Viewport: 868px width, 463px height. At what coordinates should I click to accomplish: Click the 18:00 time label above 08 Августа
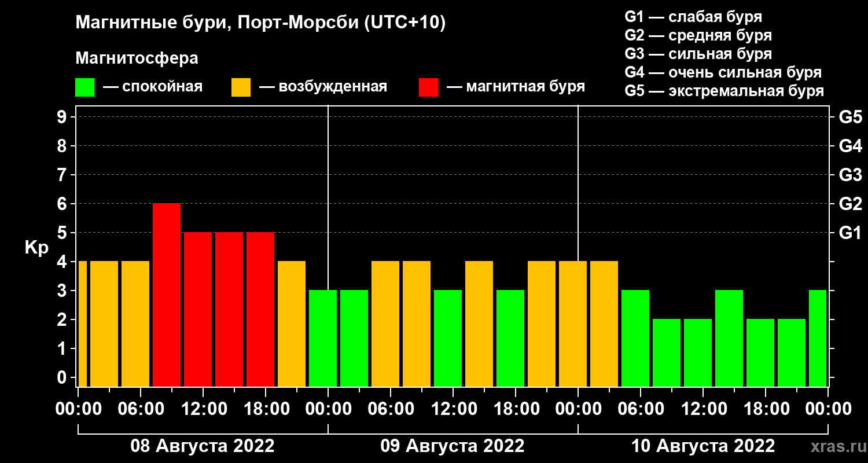click(x=266, y=409)
